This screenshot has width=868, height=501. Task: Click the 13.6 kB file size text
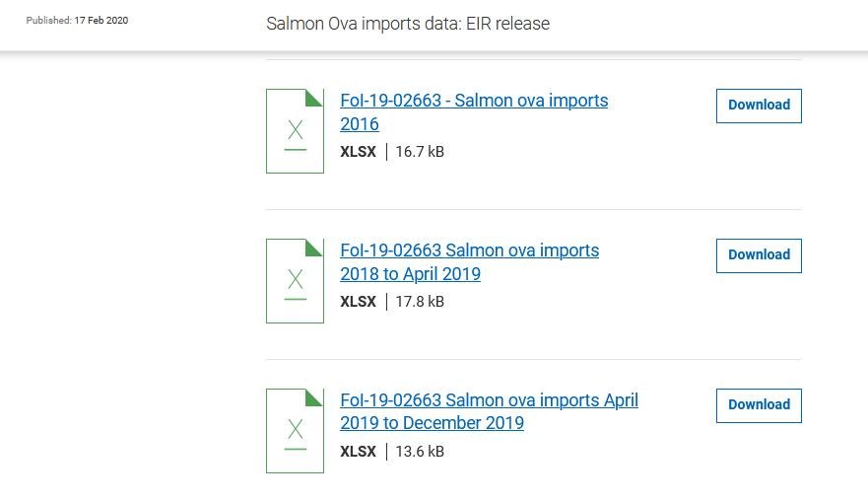420,452
